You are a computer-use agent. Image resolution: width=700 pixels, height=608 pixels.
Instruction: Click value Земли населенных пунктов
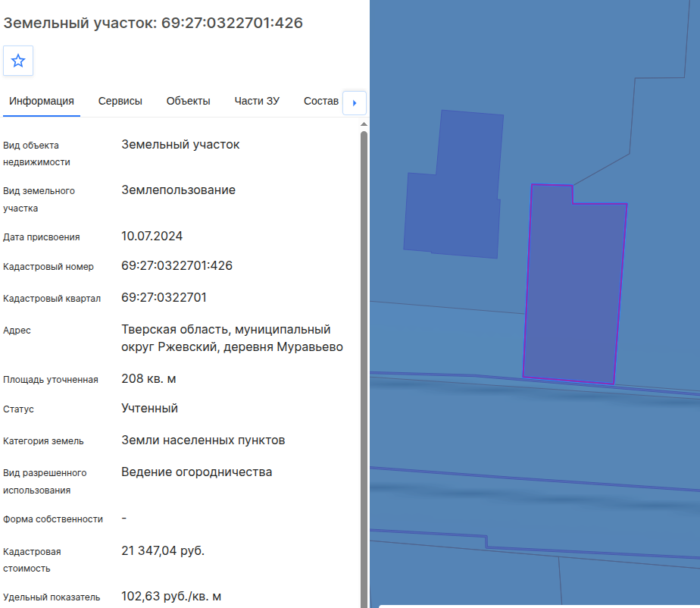click(203, 440)
